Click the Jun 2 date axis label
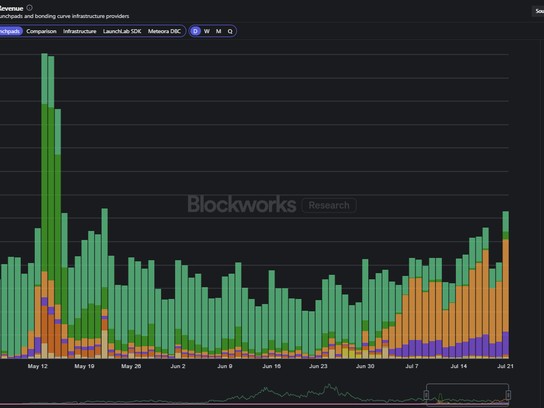 click(178, 366)
